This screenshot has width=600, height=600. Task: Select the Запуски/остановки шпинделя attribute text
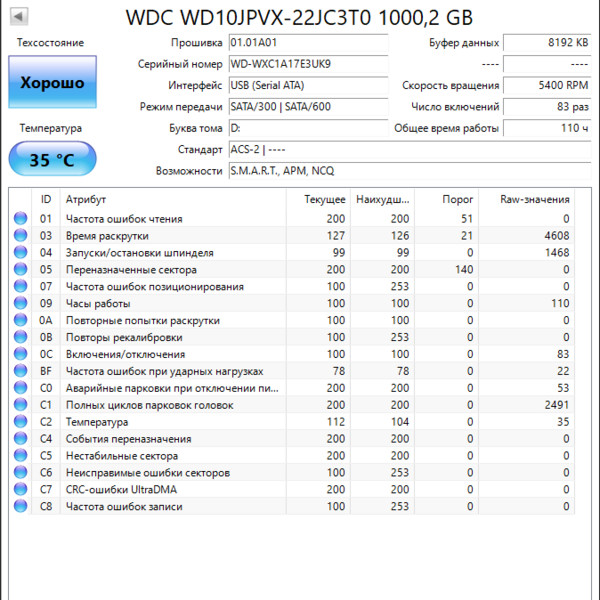140,253
